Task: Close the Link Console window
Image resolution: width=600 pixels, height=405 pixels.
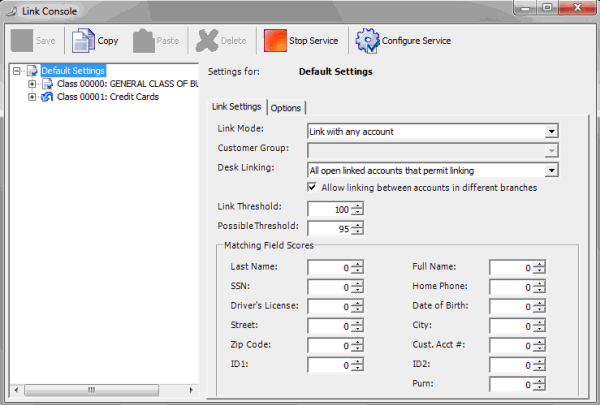Action: tap(577, 8)
